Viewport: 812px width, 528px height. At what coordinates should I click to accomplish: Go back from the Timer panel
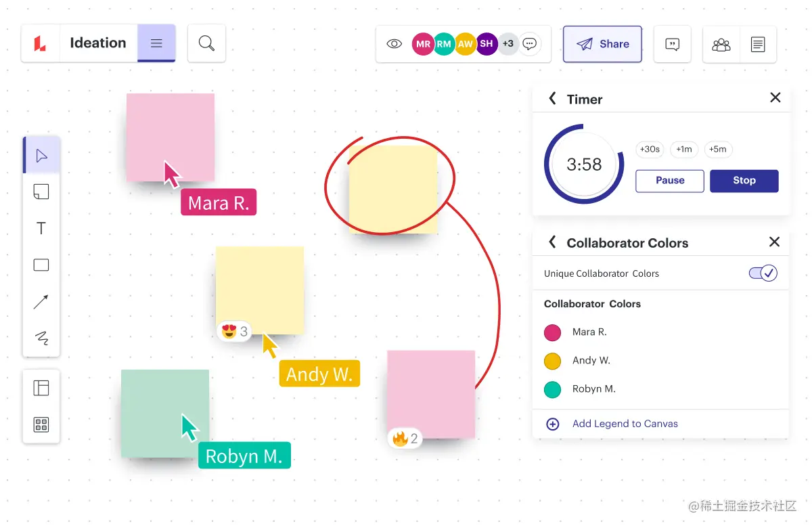pos(552,99)
